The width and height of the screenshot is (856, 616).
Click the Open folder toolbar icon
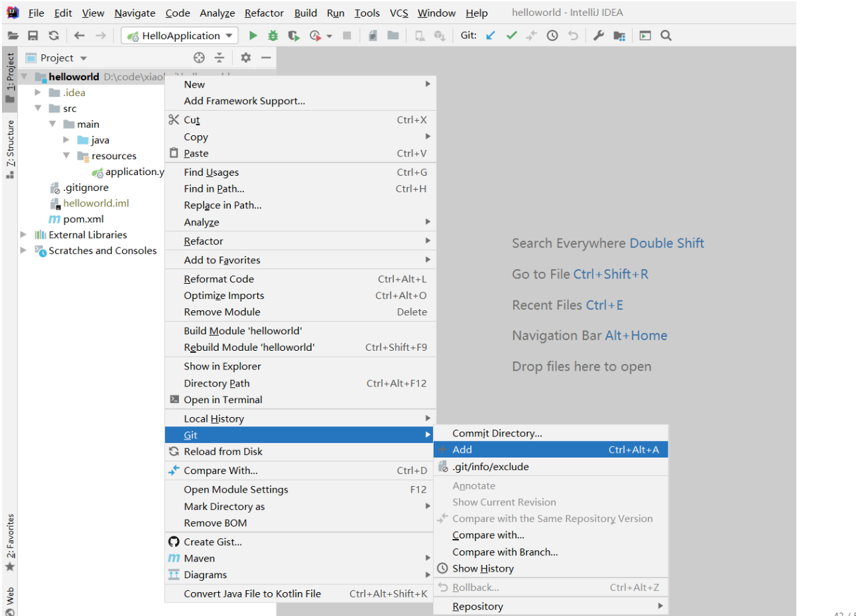tap(13, 36)
